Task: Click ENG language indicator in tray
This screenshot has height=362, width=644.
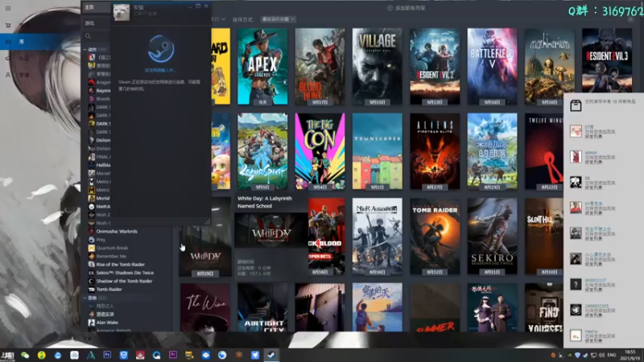Action: pos(612,355)
